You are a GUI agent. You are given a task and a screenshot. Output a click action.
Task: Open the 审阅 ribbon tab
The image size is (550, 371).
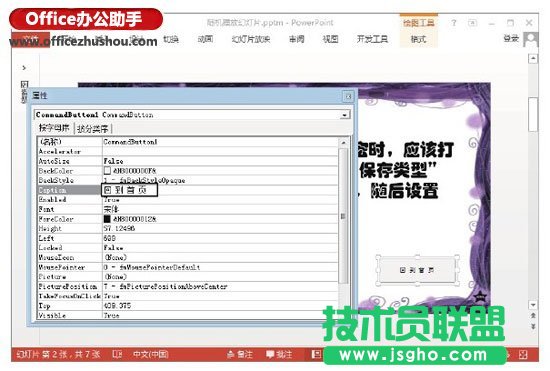pos(296,39)
